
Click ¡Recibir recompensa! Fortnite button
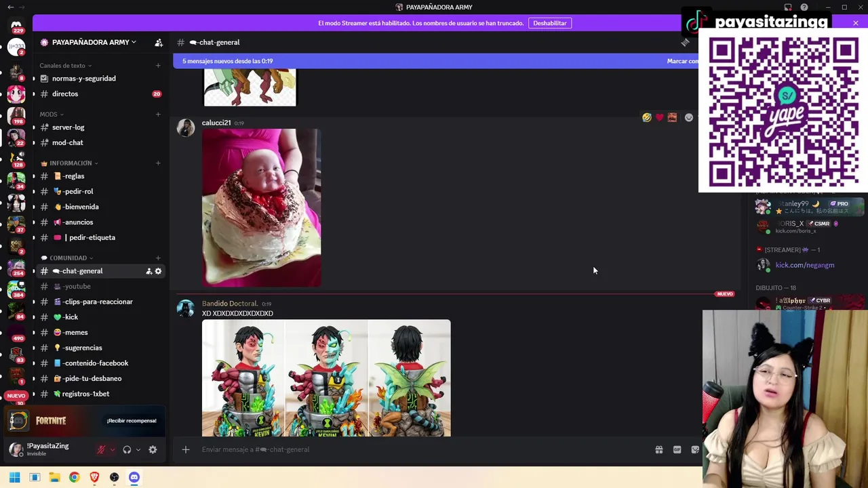click(x=132, y=421)
